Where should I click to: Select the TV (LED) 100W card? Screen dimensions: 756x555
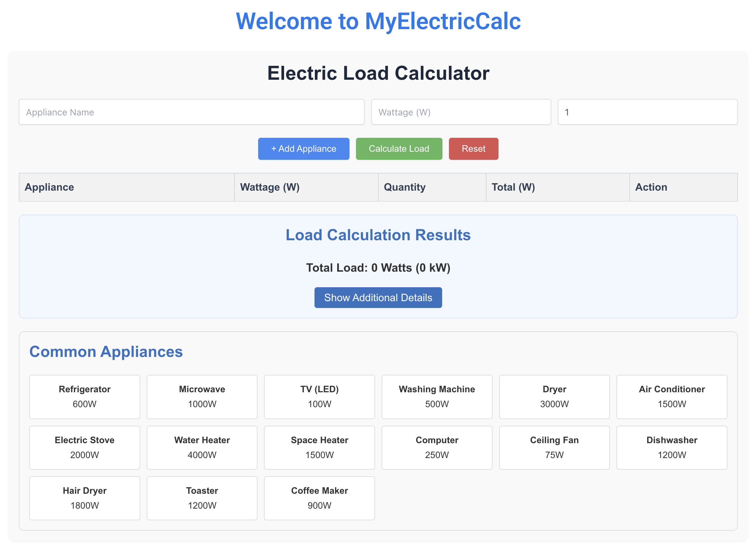pos(319,397)
